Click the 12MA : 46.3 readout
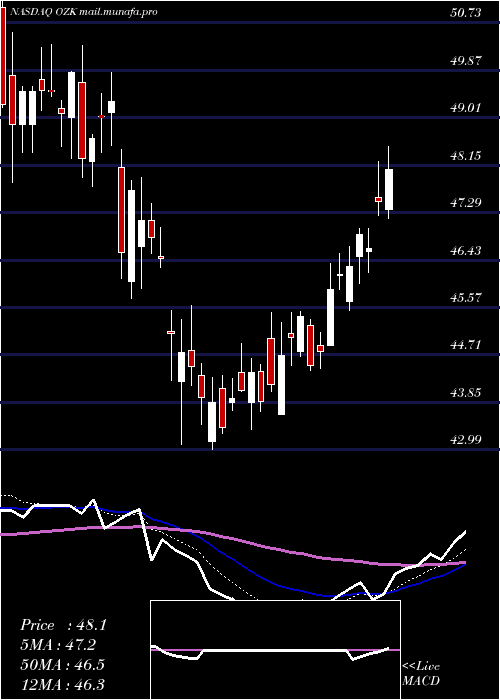Screen dimensions: 500x700 [62, 684]
